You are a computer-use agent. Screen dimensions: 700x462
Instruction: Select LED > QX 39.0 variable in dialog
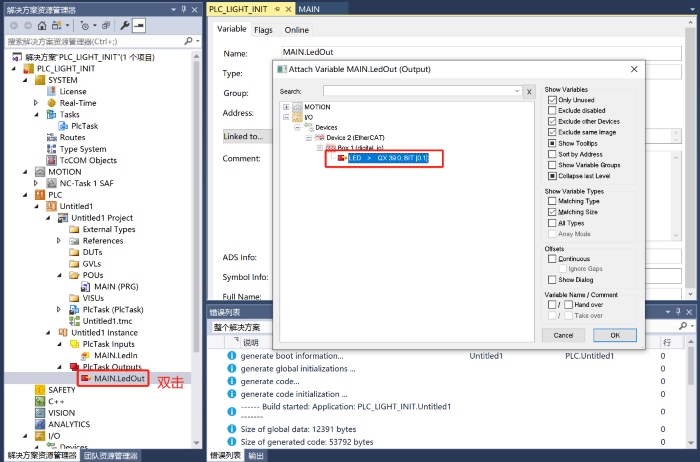tap(388, 158)
